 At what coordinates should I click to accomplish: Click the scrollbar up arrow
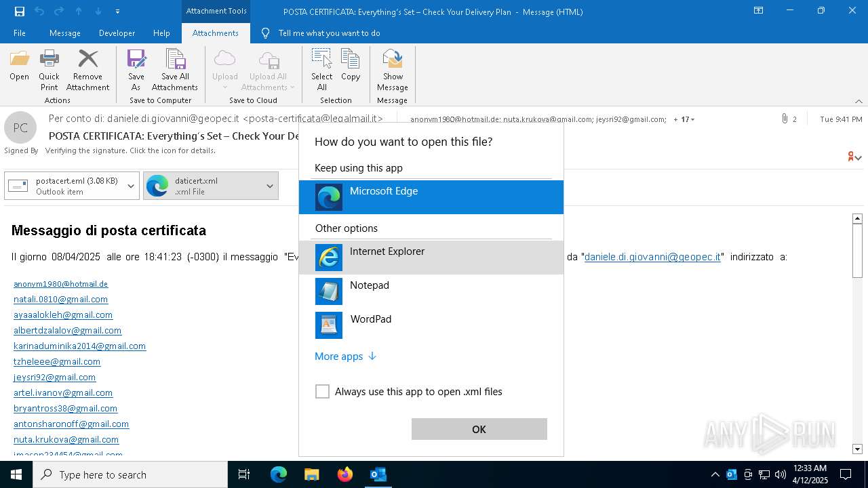click(857, 218)
